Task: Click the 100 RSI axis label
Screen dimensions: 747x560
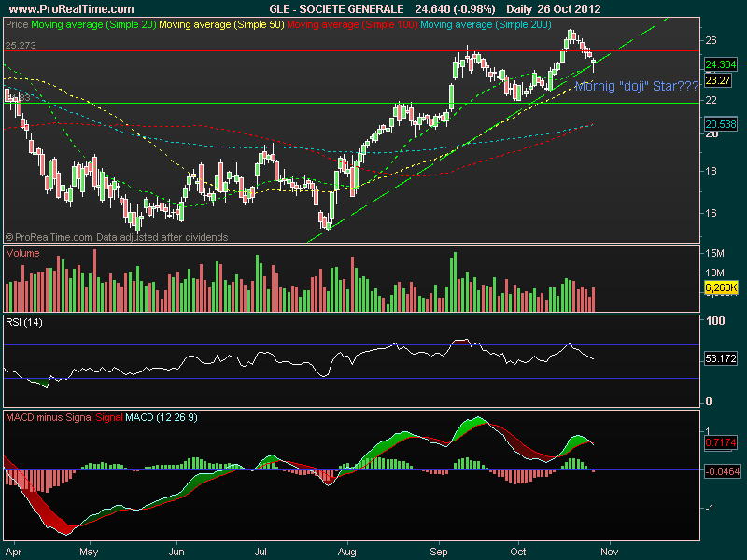Action: click(715, 321)
